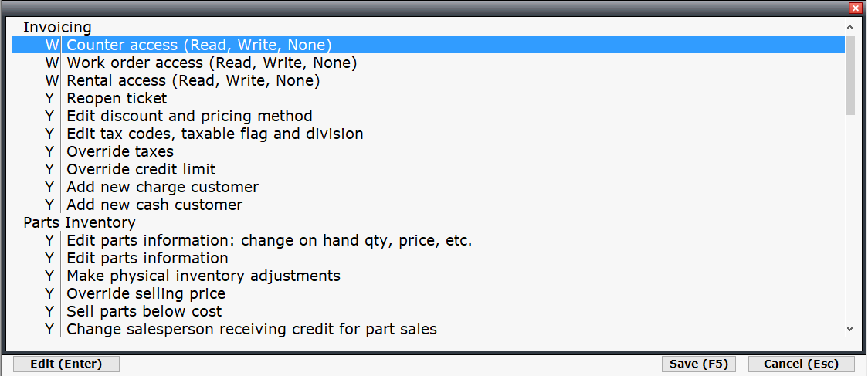
Task: Select Make physical inventory adjustments row
Action: pos(203,276)
